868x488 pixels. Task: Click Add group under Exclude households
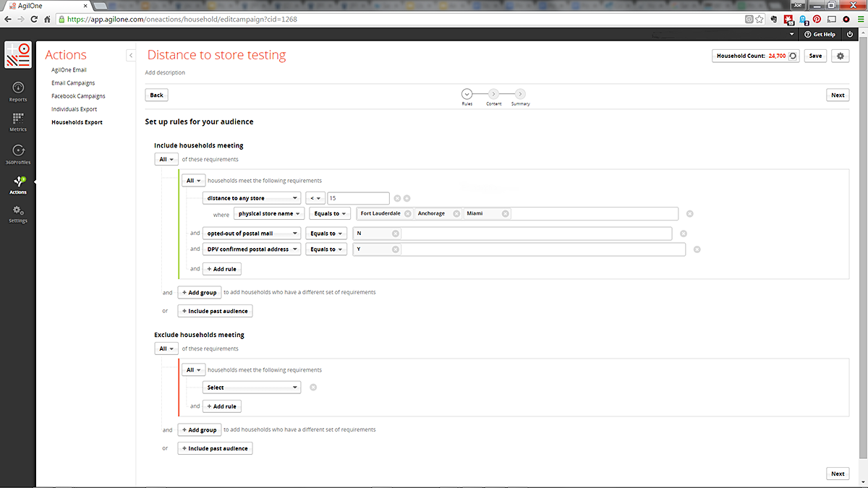[199, 429]
